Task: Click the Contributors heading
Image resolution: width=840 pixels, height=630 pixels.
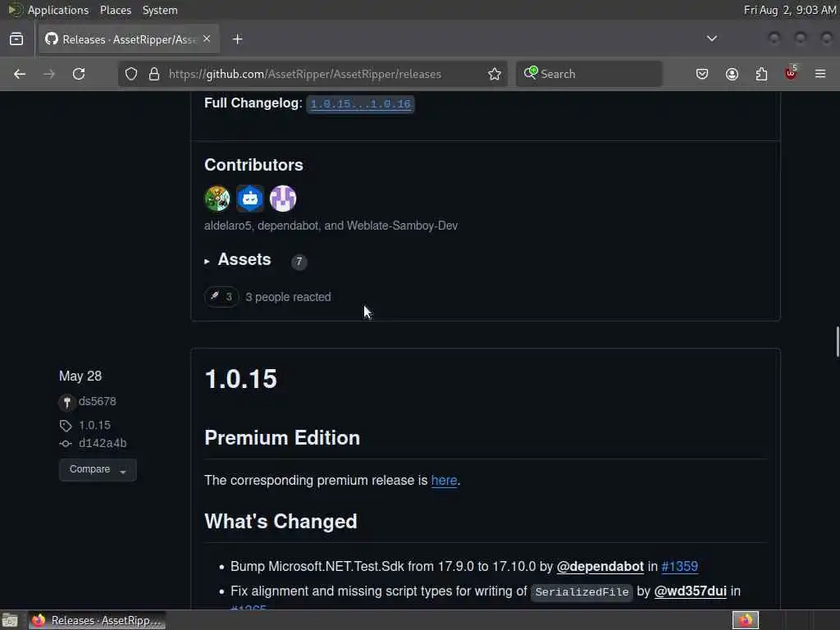Action: click(x=253, y=165)
